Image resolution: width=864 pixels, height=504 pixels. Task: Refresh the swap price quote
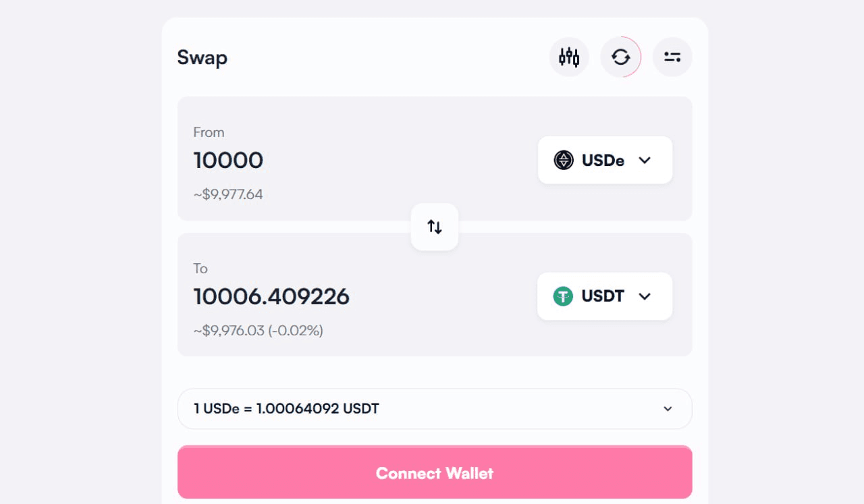point(621,57)
